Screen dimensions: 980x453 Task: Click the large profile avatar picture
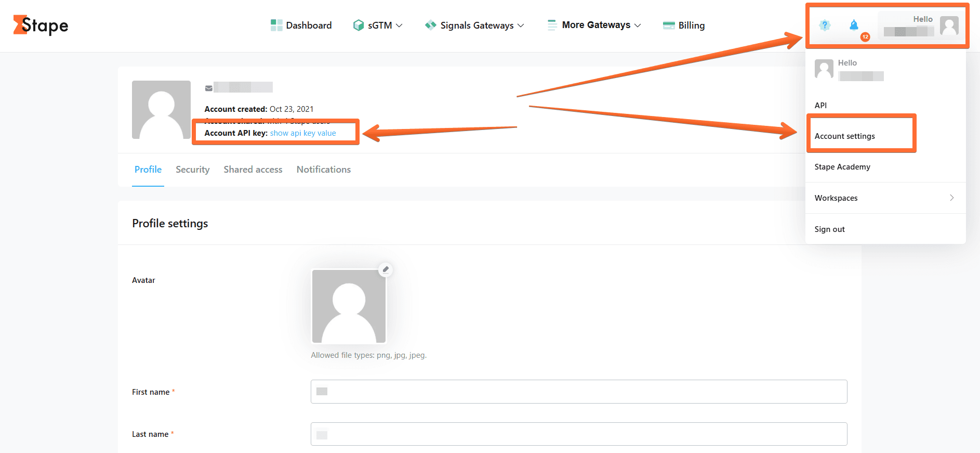(161, 110)
